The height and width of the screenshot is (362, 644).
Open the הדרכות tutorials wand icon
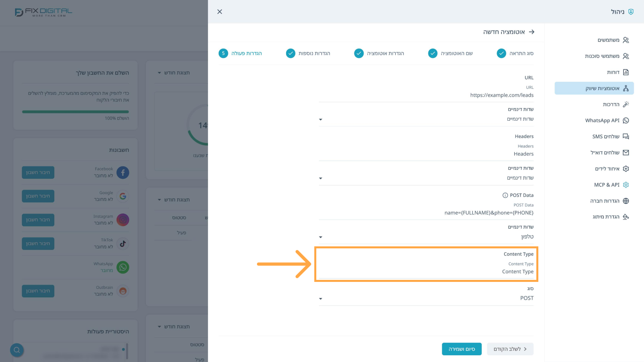[626, 104]
